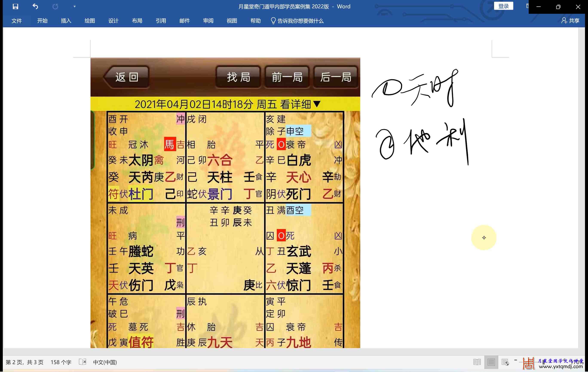Viewport: 588px width, 372px height.
Task: Switch to Web Layout view
Action: [505, 362]
